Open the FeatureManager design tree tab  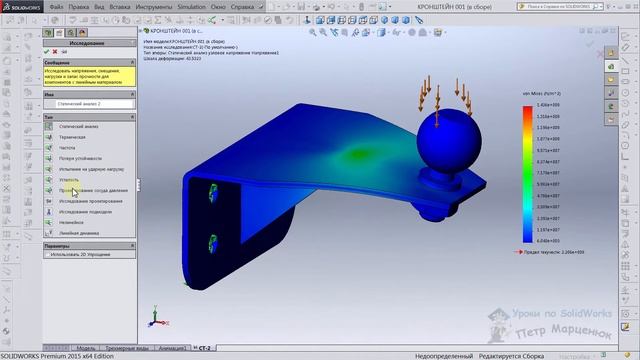coord(48,33)
